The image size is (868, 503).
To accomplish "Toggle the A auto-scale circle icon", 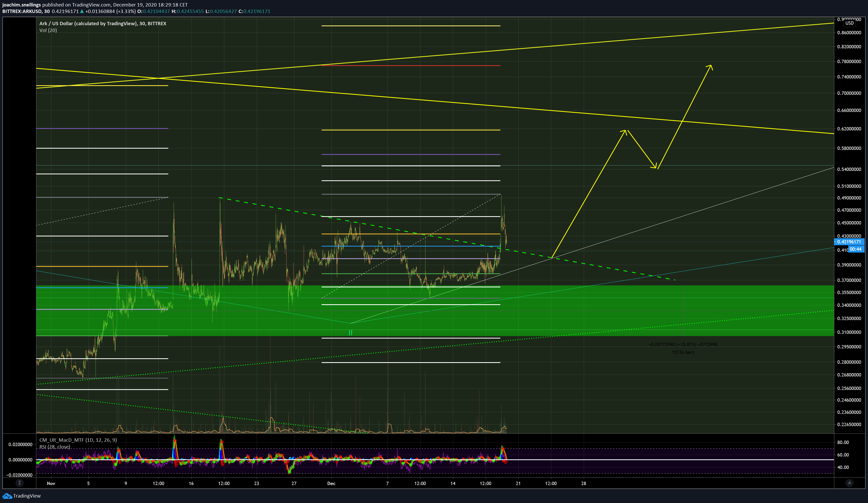I will click(849, 483).
